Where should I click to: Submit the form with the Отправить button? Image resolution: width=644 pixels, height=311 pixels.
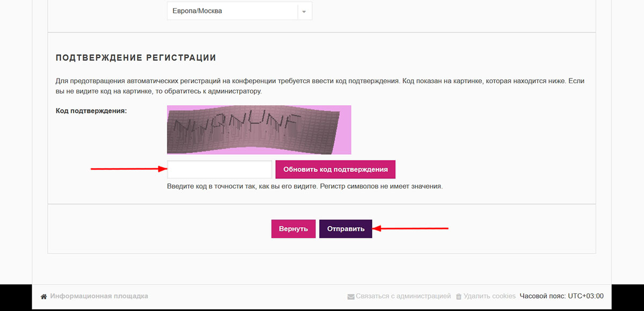(346, 229)
